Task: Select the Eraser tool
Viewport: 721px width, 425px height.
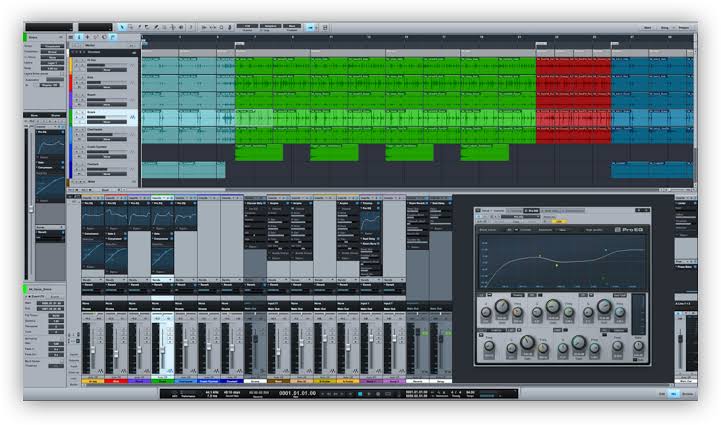Action: [x=147, y=28]
